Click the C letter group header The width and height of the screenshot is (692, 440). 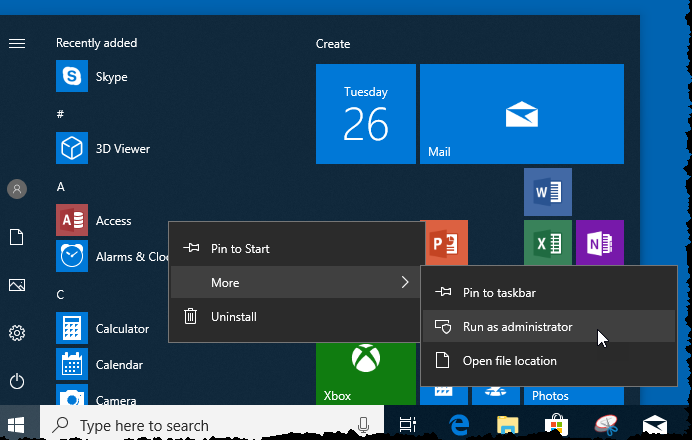point(60,294)
